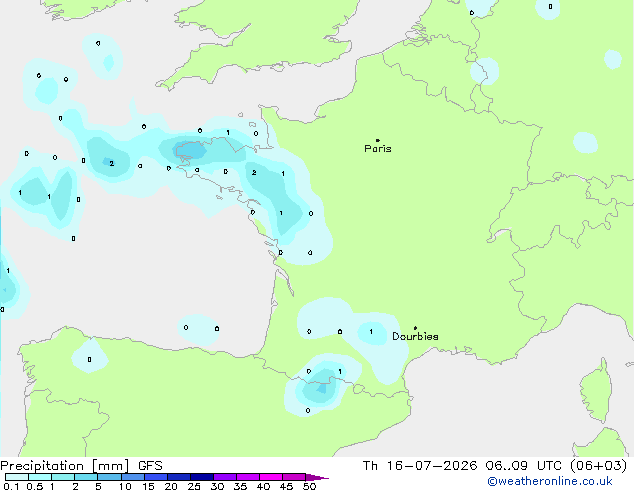
Task: Click the '1' precipitation value left of Dourbies
Action: [x=371, y=332]
